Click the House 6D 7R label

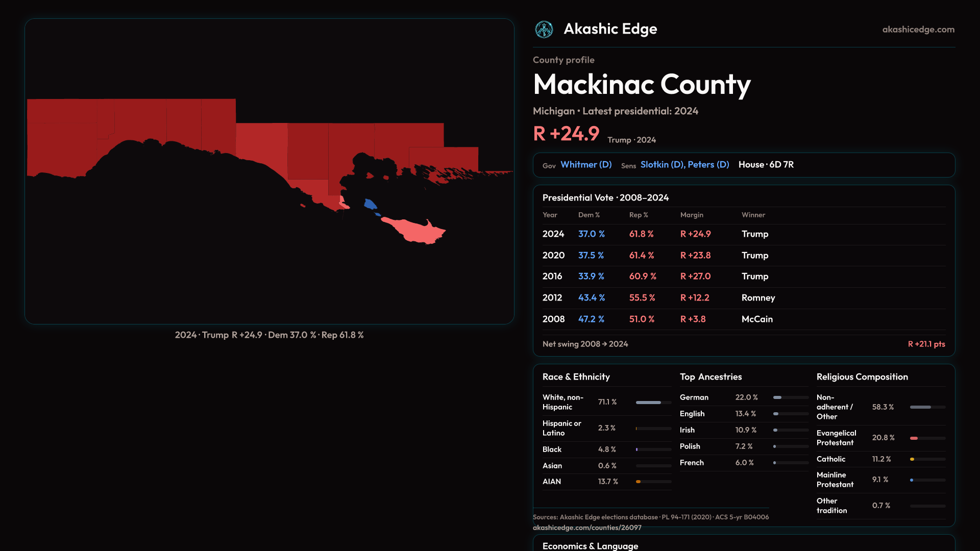[766, 165]
